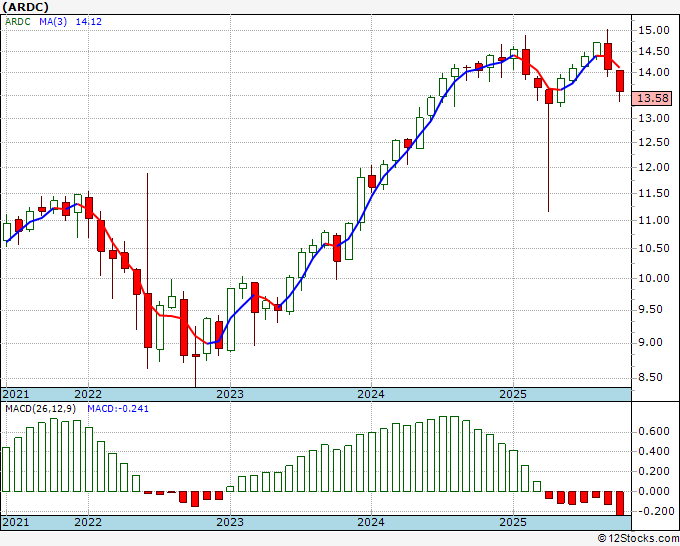Image resolution: width=680 pixels, height=546 pixels.
Task: Click the MA(3) legend label
Action: pos(53,22)
